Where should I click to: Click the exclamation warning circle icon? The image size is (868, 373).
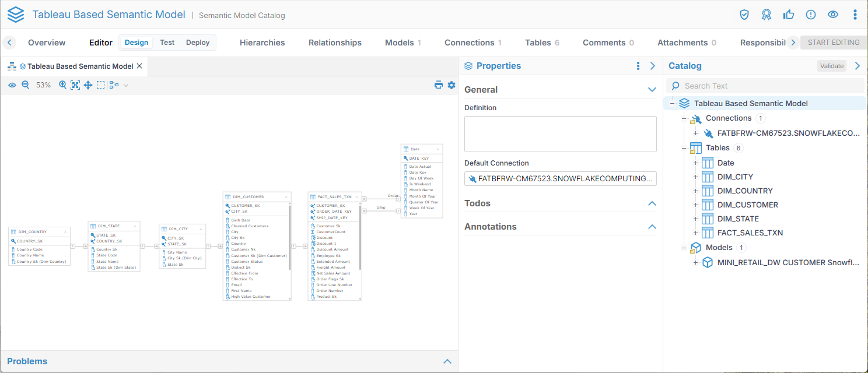tap(811, 15)
